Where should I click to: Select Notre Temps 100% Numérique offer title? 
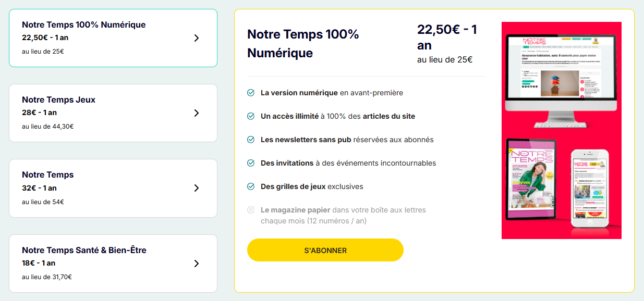83,24
